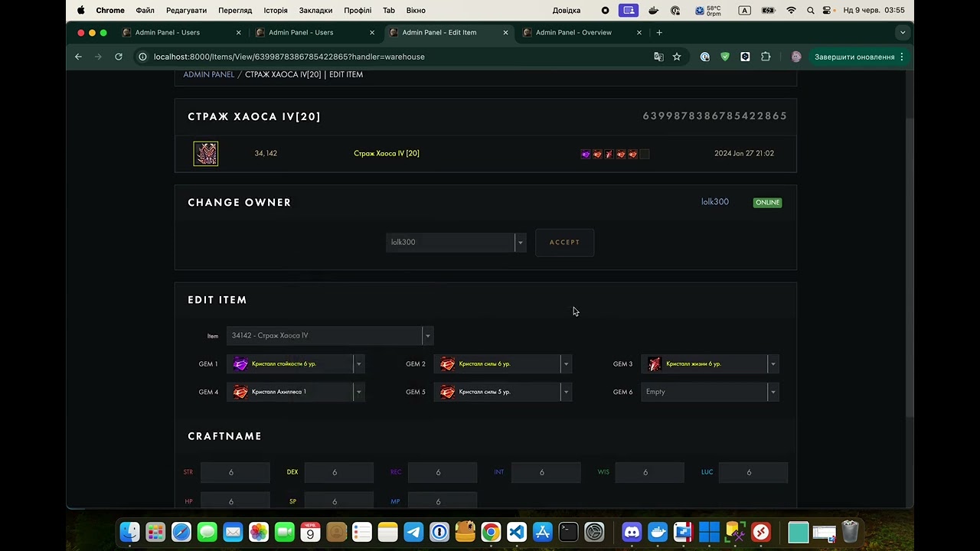Image resolution: width=980 pixels, height=551 pixels.
Task: Click the Завершити оновлення button
Action: pos(860,57)
